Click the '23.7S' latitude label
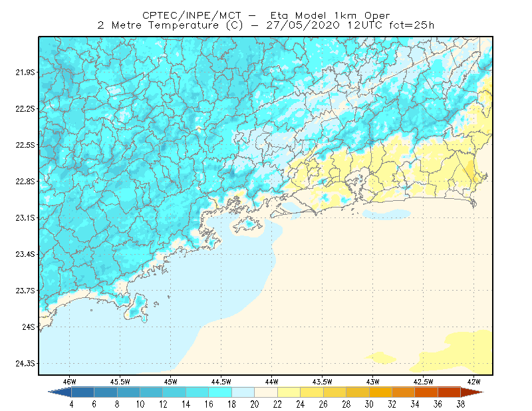 click(25, 291)
